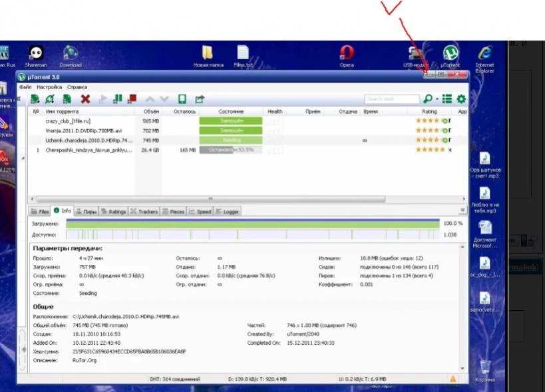Open the Корзина recycle bin icon
The width and height of the screenshot is (545, 392).
coord(485,371)
